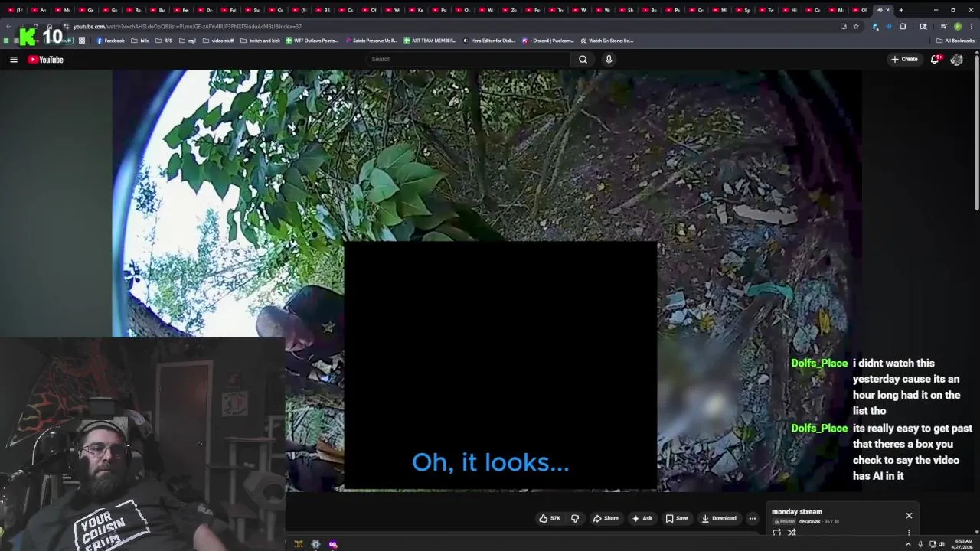
Task: Bookmark this page with the star icon
Action: coord(855,26)
